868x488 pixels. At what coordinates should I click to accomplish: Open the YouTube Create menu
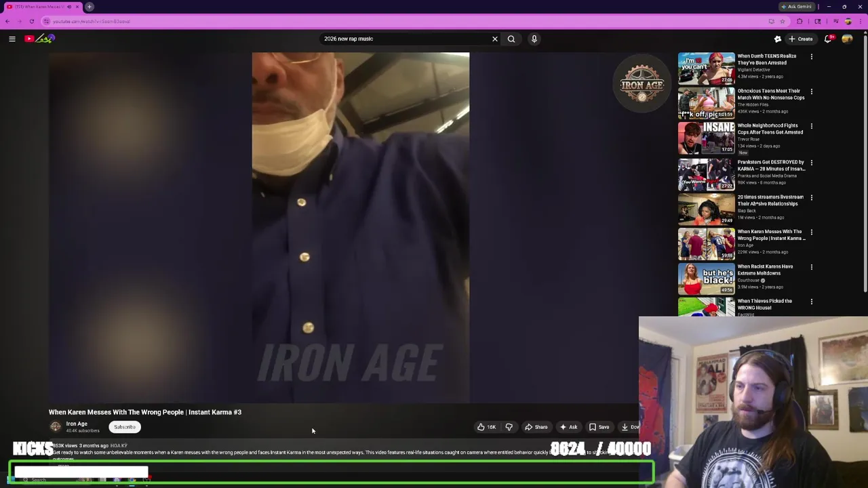tap(801, 39)
